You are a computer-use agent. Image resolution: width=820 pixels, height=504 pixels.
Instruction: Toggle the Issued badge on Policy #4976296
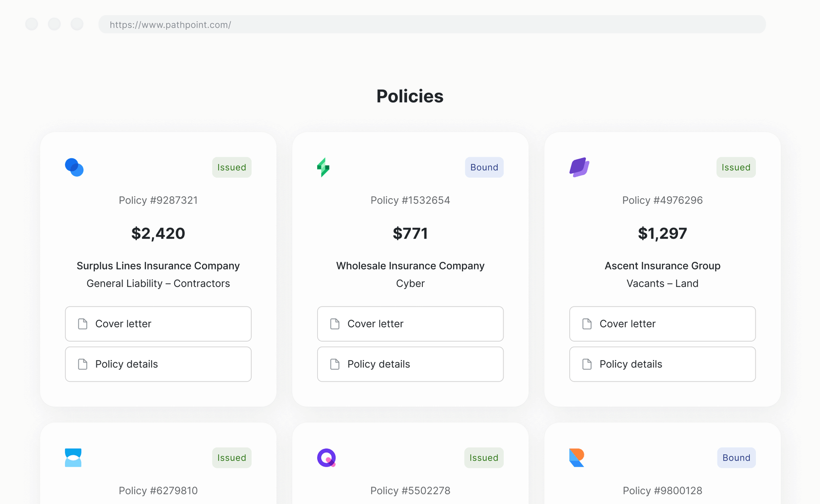coord(736,167)
